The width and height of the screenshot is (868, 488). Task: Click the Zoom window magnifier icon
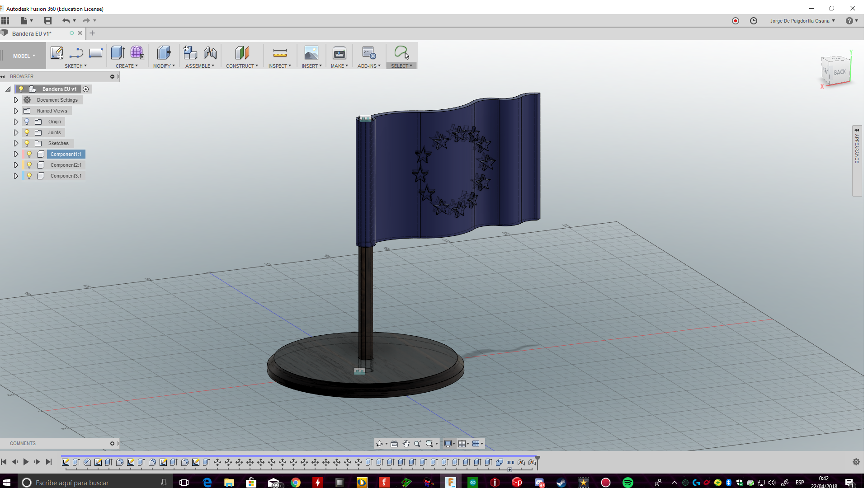pos(429,444)
